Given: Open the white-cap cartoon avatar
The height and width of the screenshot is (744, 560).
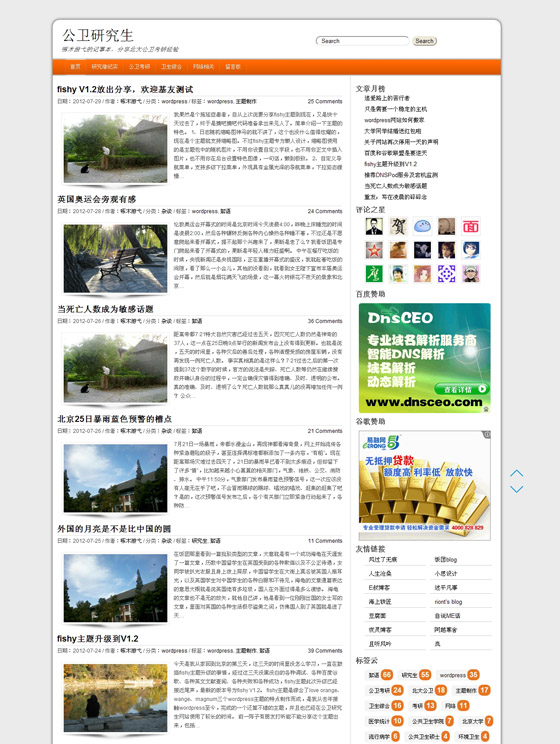Looking at the screenshot, I should pos(471,274).
